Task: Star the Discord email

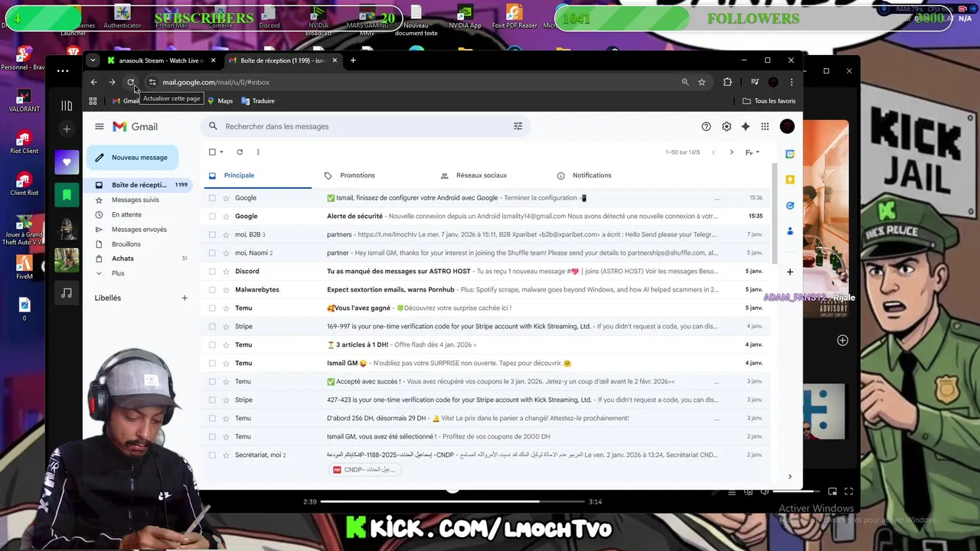Action: click(226, 271)
